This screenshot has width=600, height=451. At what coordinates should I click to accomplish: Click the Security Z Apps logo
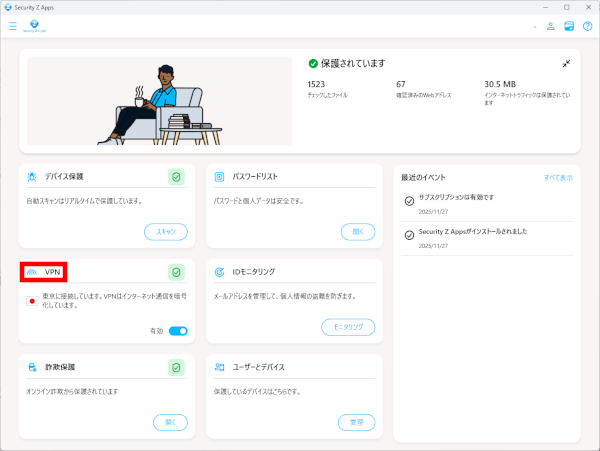point(35,26)
